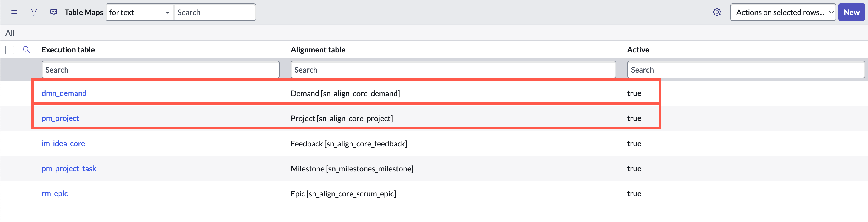Image resolution: width=868 pixels, height=222 pixels.
Task: Sort by Alignment table column header
Action: (x=318, y=50)
